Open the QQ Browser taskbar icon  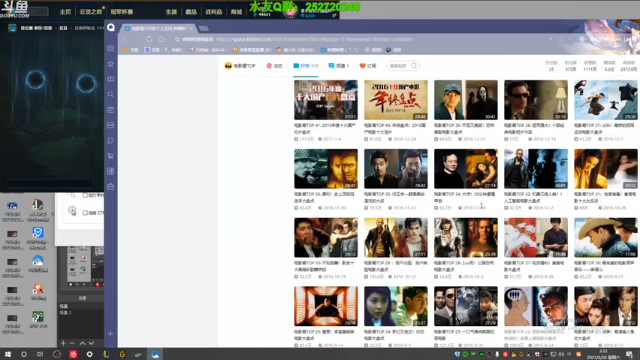click(155, 354)
